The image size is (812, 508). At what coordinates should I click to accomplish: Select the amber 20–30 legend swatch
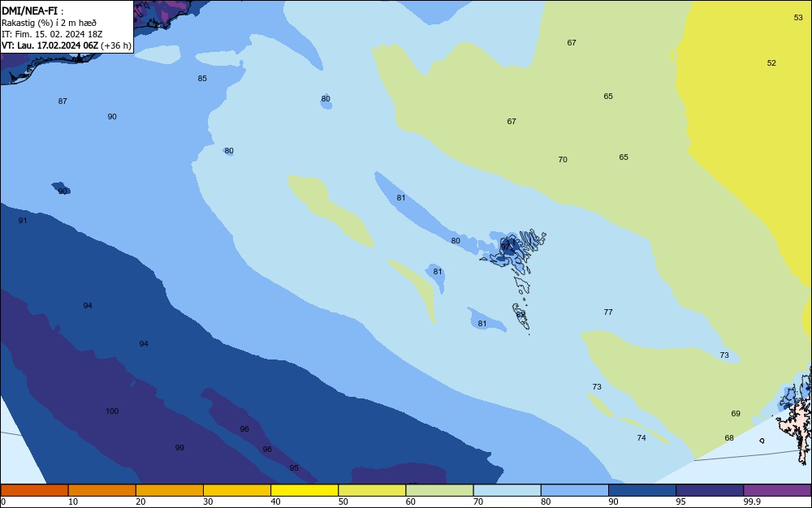170,490
